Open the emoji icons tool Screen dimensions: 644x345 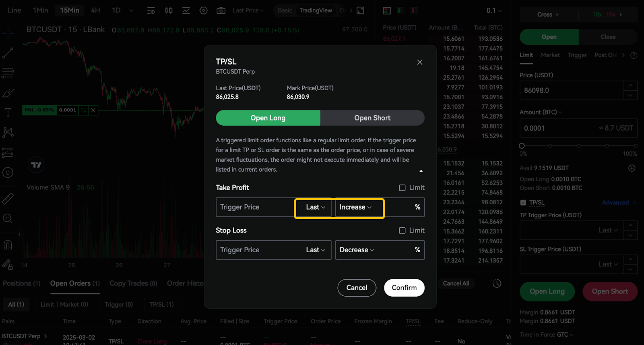tap(8, 172)
